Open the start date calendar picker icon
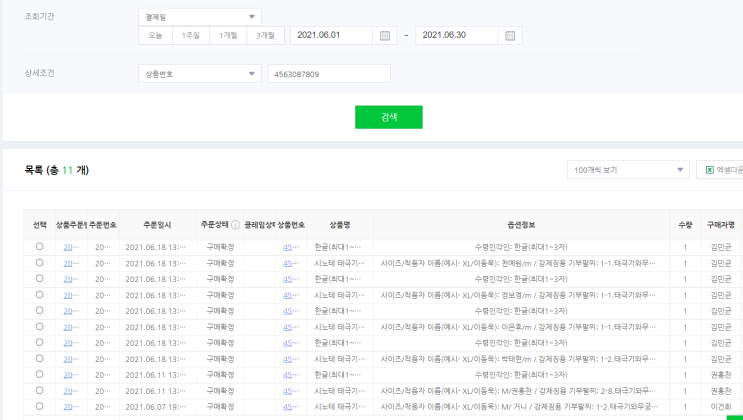The width and height of the screenshot is (743, 420). click(x=384, y=36)
